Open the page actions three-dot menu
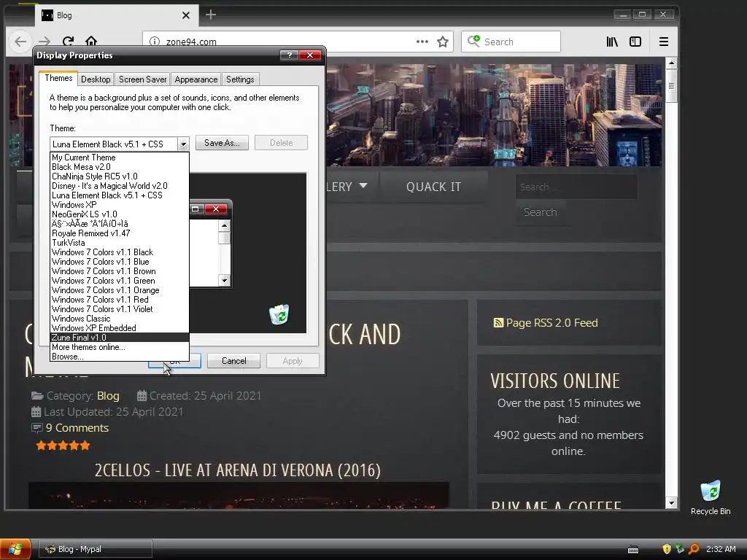Image resolution: width=747 pixels, height=560 pixels. pos(422,42)
